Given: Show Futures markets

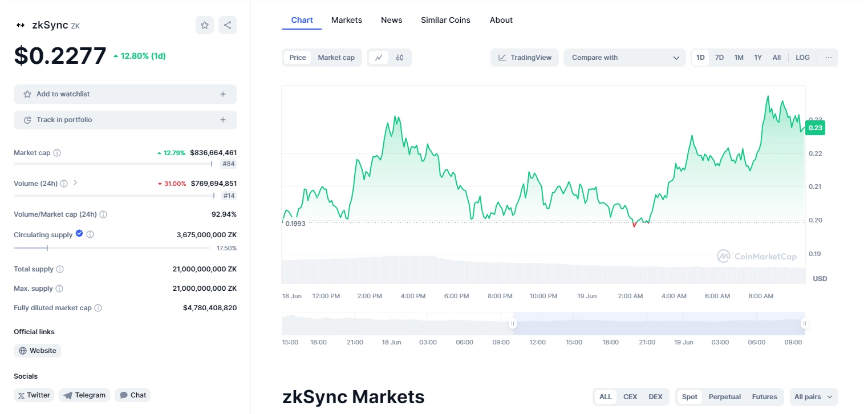Looking at the screenshot, I should (765, 397).
